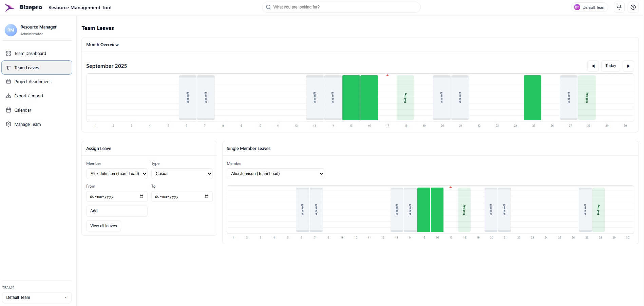Image resolution: width=644 pixels, height=306 pixels.
Task: Click the Today button
Action: (x=610, y=65)
